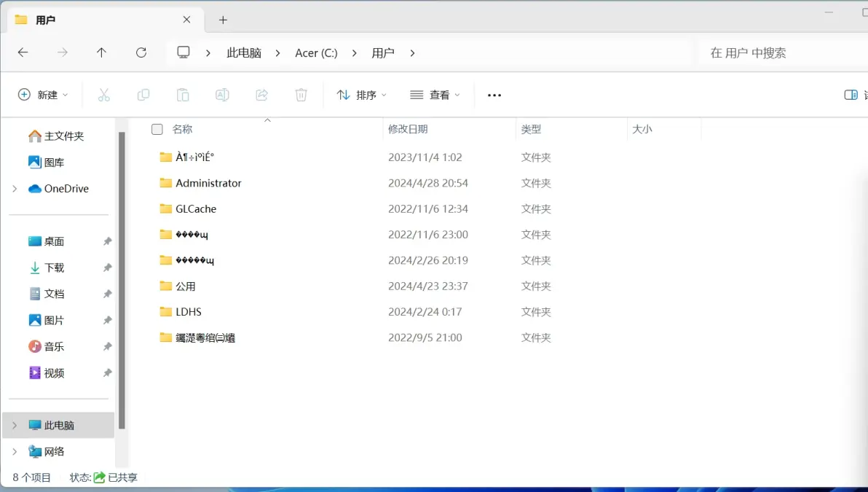Screen dimensions: 868x492
Task: Click the Delete trash can icon
Action: (x=301, y=95)
